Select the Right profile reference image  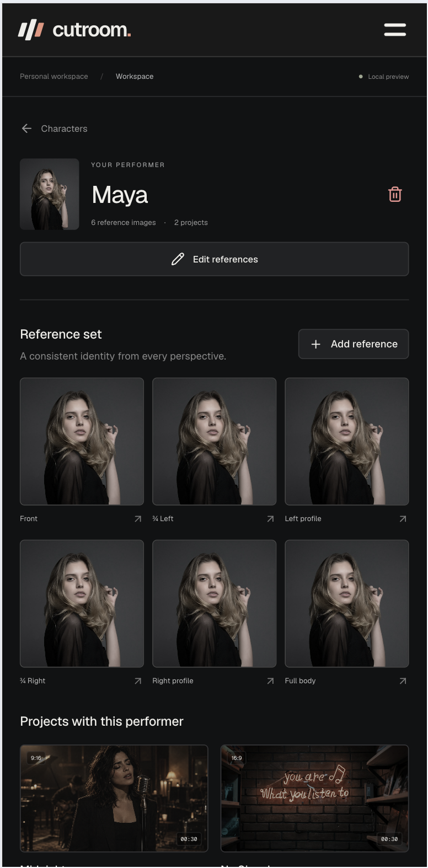click(x=215, y=603)
